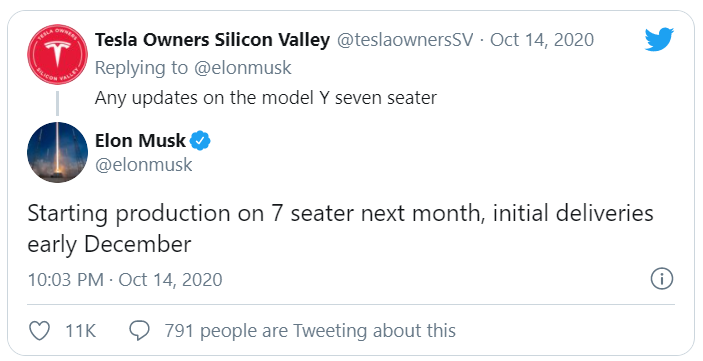Visit the @teslaownersSV handle
The height and width of the screenshot is (361, 703).
pos(405,40)
